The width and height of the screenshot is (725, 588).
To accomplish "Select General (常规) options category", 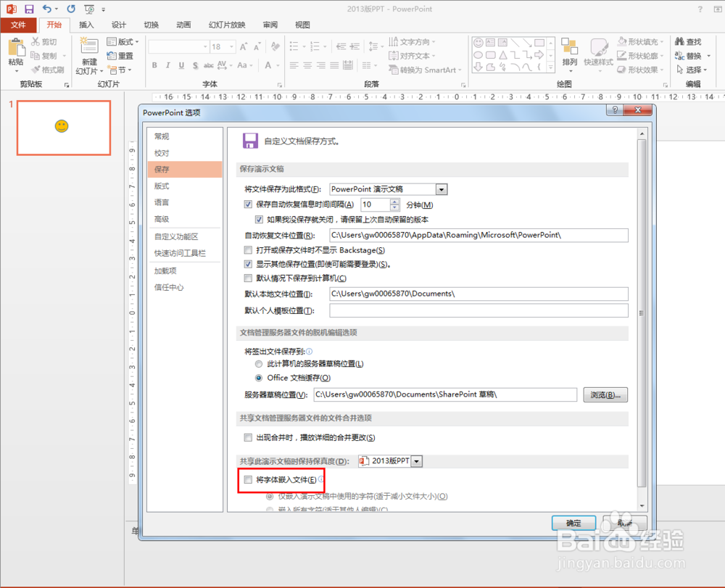I will coord(184,136).
